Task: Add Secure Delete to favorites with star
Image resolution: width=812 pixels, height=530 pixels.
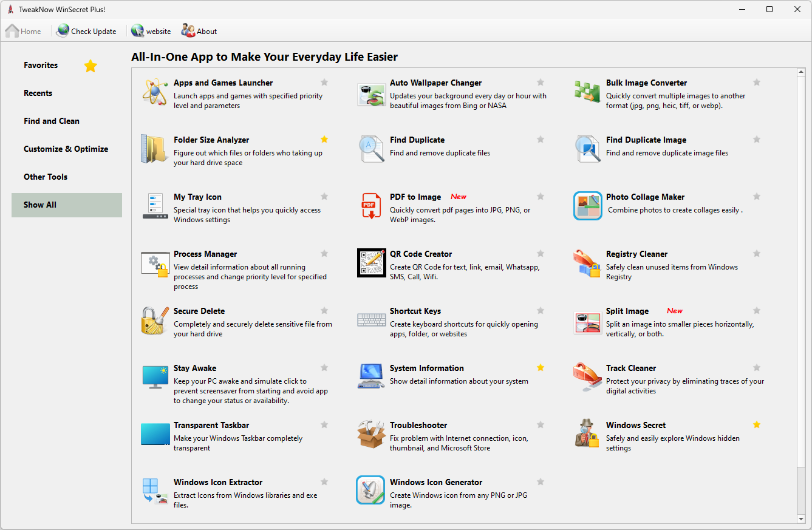Action: pyautogui.click(x=324, y=311)
